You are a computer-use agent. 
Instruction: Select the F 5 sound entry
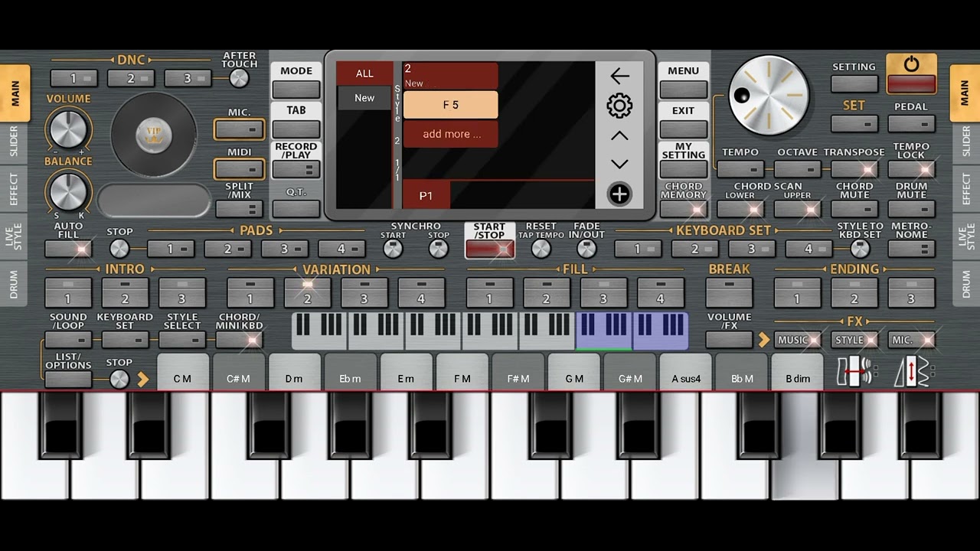pyautogui.click(x=451, y=105)
